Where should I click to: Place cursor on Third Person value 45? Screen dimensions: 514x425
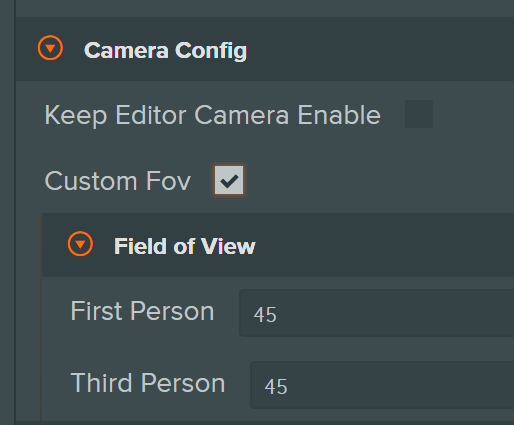(x=276, y=386)
